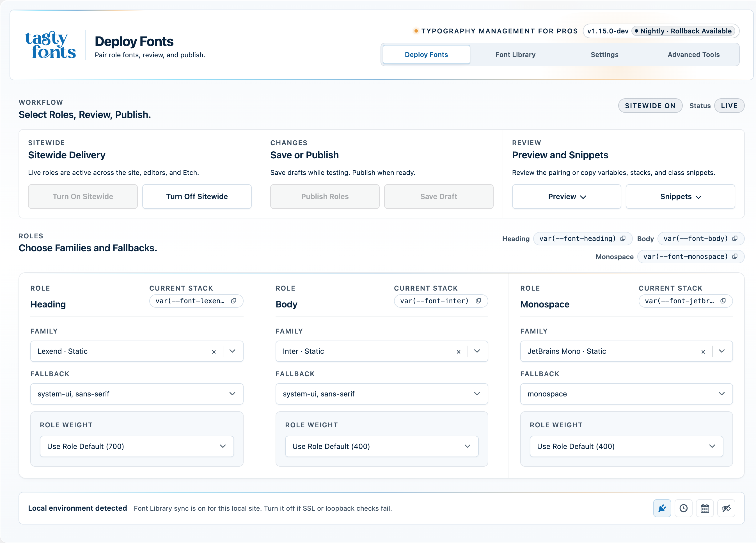Click the 'Sitewide Delivery' card title
The image size is (756, 543).
[x=67, y=155]
